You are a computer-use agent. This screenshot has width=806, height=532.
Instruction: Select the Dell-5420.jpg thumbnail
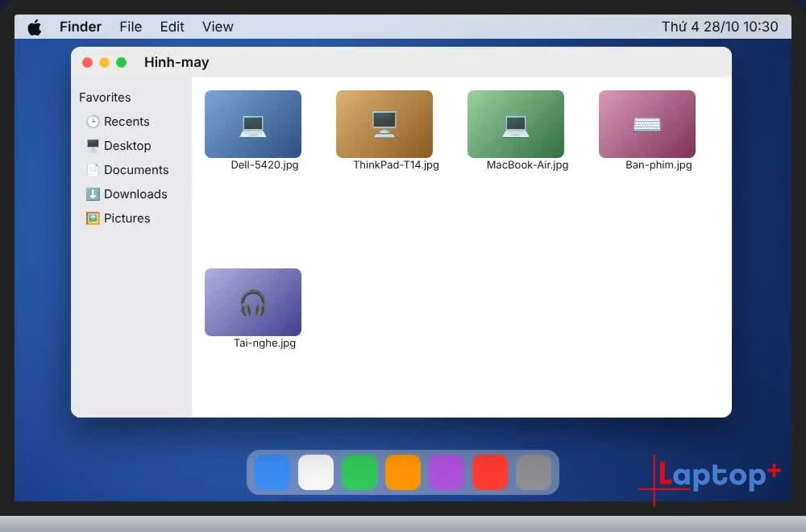pos(253,124)
